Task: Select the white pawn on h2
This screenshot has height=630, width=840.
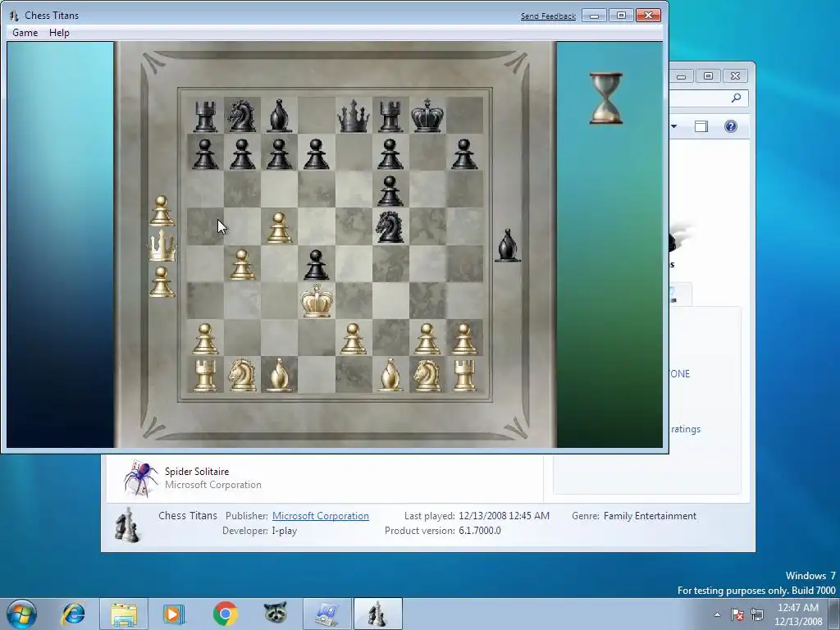Action: coord(464,339)
